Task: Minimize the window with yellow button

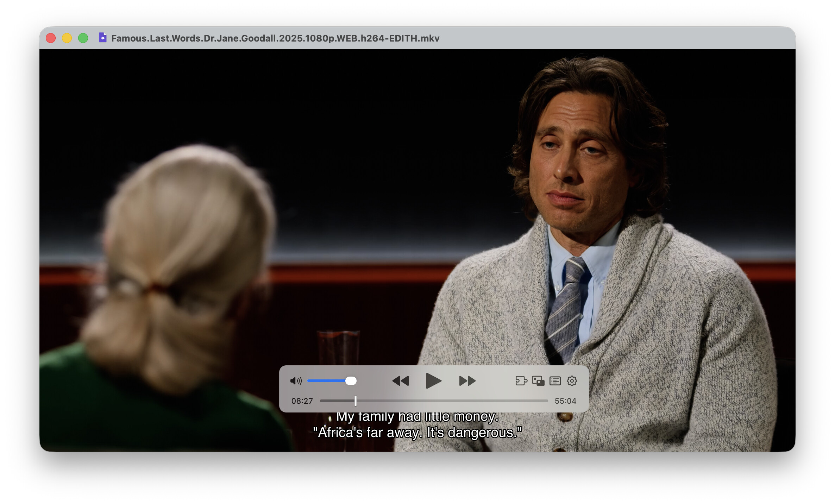Action: [67, 38]
